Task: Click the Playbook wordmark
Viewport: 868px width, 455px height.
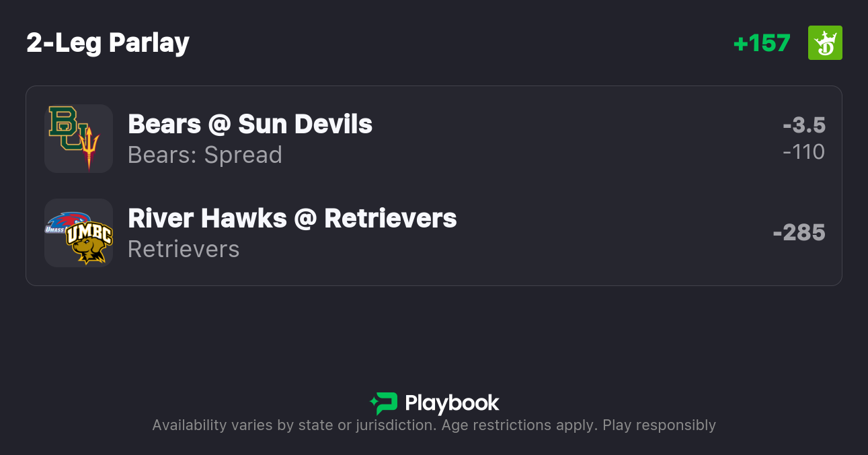Action: click(452, 403)
